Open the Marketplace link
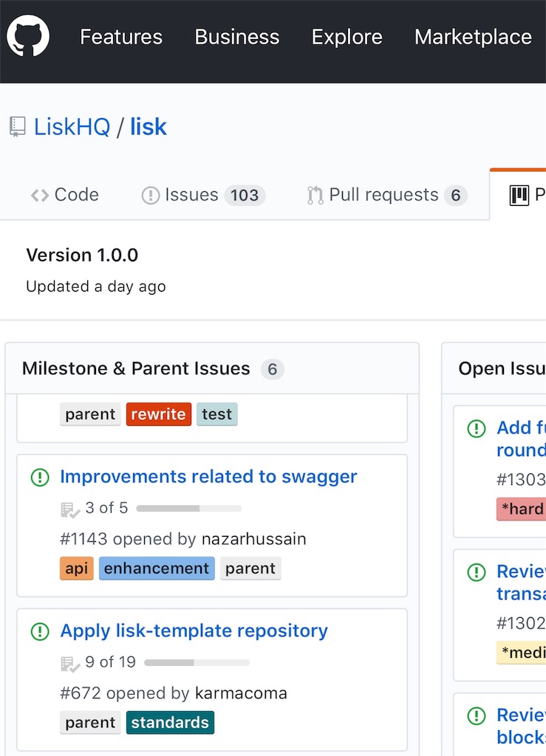The height and width of the screenshot is (756, 546). [473, 37]
